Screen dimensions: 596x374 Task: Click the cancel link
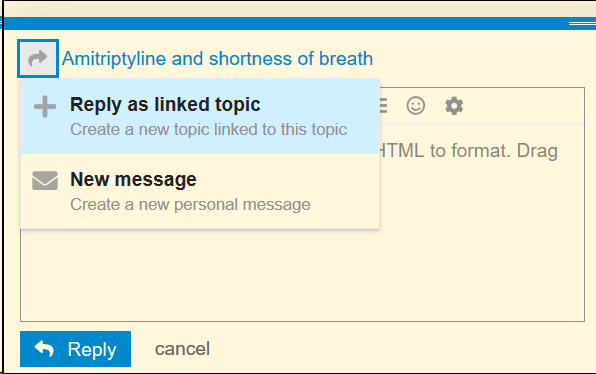click(182, 349)
